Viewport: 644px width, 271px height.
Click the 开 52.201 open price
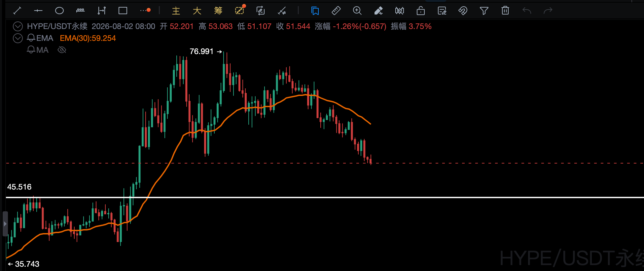(x=177, y=26)
